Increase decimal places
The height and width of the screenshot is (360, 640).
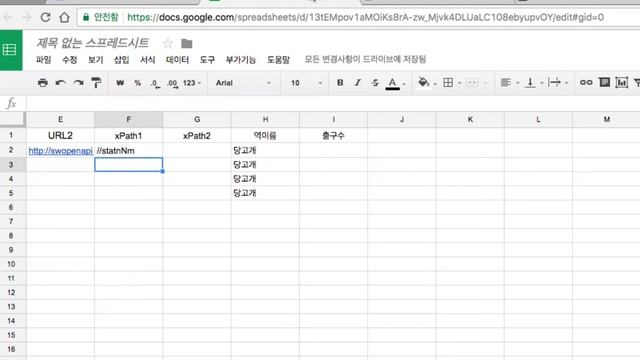172,84
